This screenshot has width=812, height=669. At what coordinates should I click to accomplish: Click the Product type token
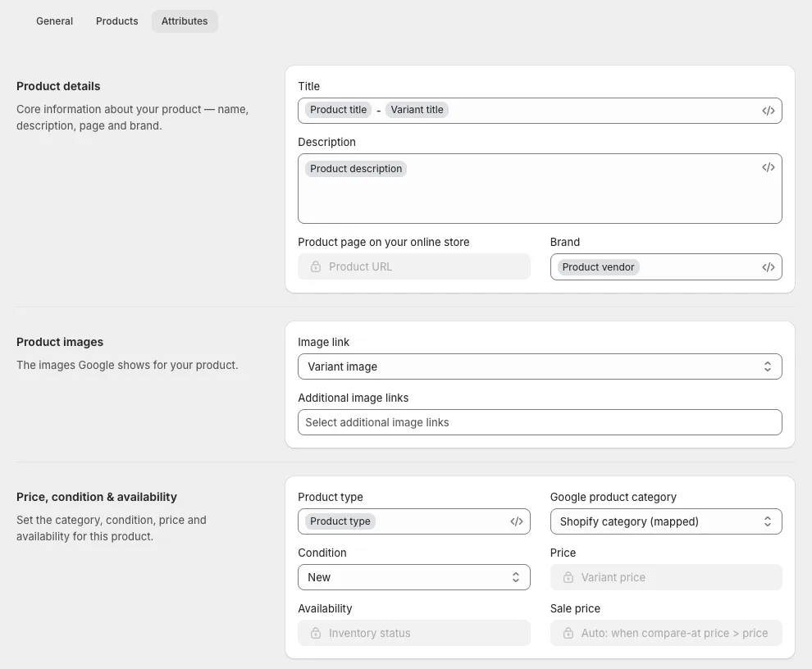[340, 521]
